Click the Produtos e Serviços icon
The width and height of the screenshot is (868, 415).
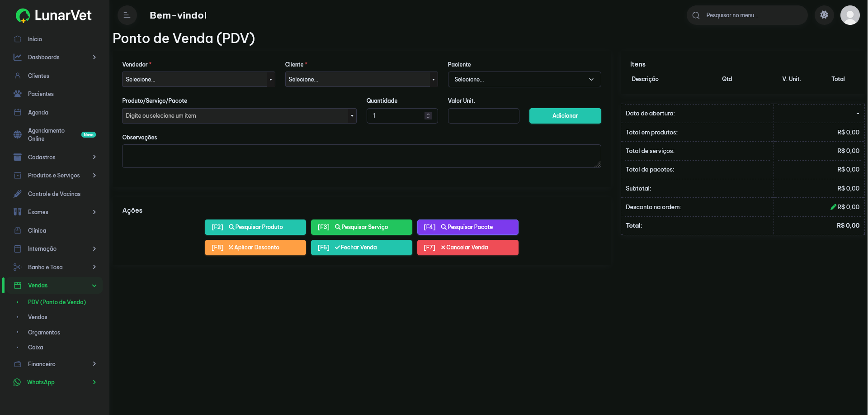18,175
